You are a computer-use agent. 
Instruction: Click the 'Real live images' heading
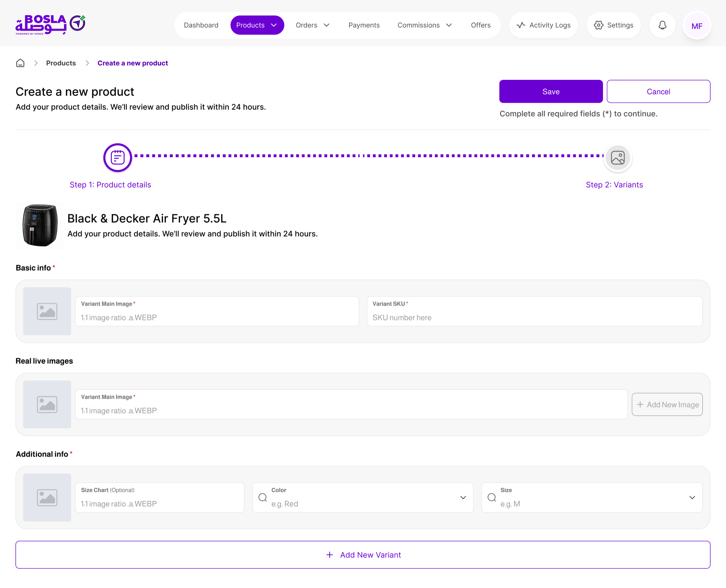(x=44, y=361)
